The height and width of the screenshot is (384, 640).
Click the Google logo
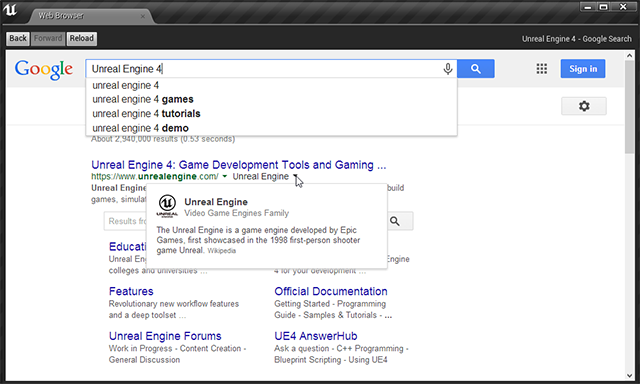pos(44,69)
